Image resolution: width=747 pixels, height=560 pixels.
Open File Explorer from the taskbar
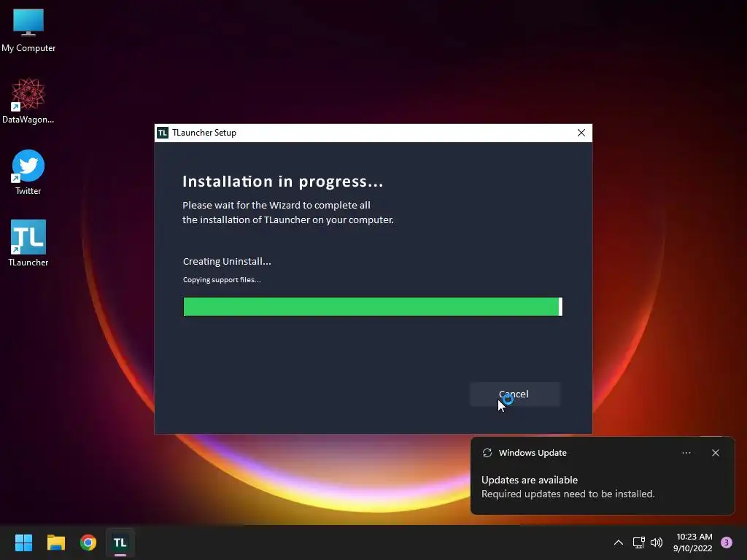[x=55, y=542]
